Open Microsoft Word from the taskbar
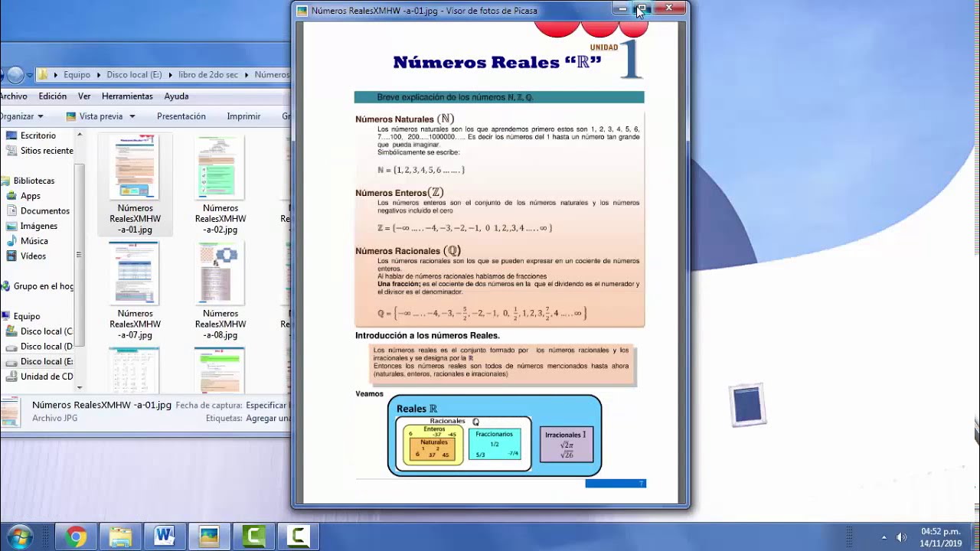This screenshot has width=980, height=551. (x=164, y=536)
